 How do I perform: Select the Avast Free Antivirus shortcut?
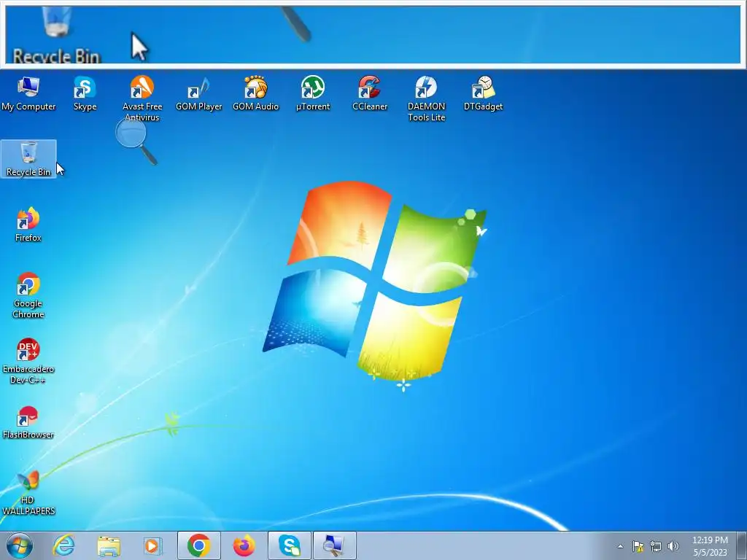tap(142, 98)
